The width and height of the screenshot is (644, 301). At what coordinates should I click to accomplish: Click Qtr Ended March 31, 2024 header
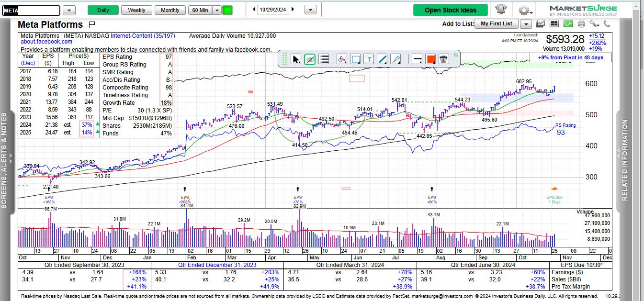point(350,265)
